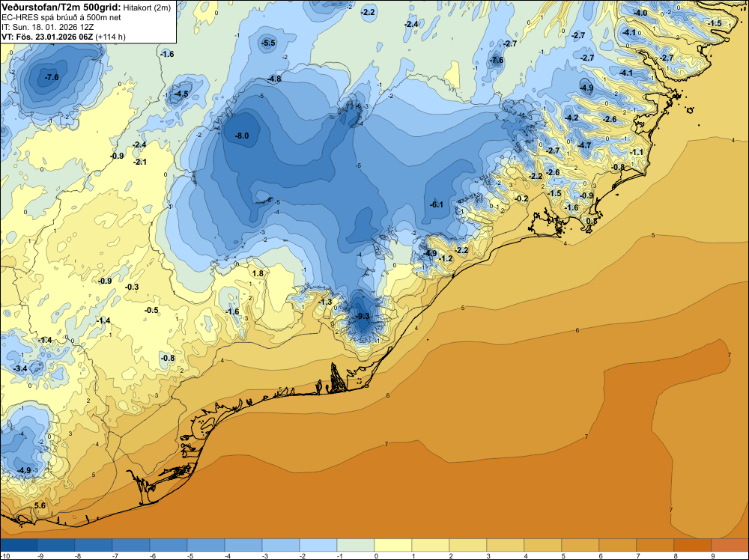
Task: Click the Veðurstofan/T2m 500grid title
Action: pyautogui.click(x=61, y=7)
